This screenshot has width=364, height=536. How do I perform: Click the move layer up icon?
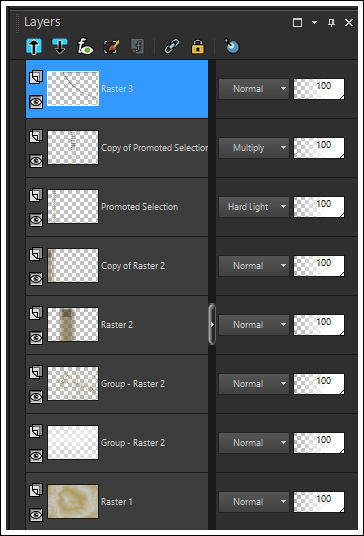click(x=34, y=46)
